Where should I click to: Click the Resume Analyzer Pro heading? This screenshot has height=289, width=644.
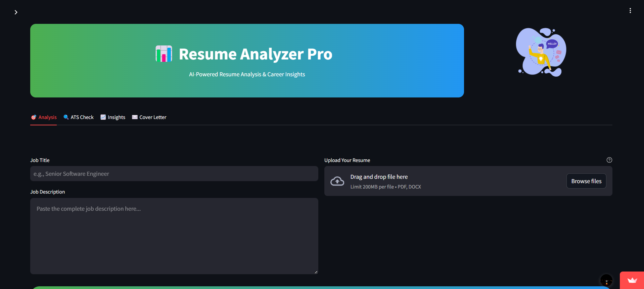click(x=256, y=54)
